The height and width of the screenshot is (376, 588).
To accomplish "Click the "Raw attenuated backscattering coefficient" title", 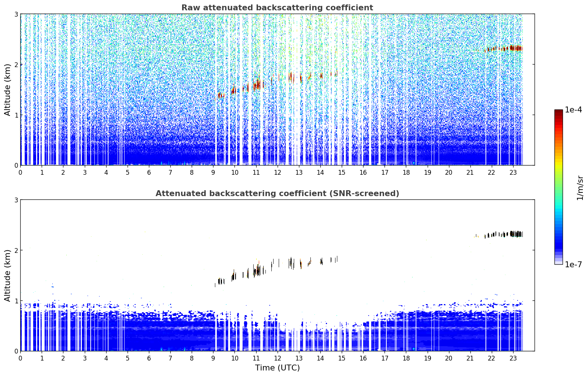I will click(277, 8).
